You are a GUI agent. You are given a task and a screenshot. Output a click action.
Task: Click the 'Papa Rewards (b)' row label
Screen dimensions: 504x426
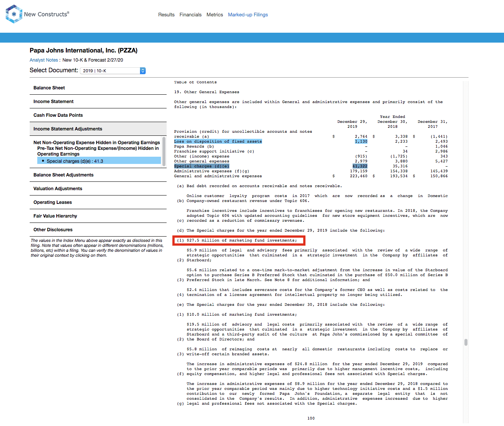(194, 146)
